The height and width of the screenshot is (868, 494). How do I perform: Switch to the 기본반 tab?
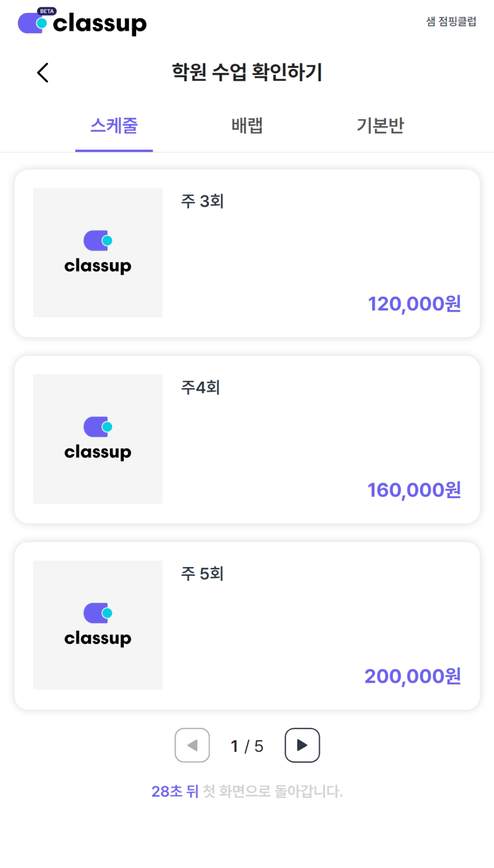coord(380,126)
